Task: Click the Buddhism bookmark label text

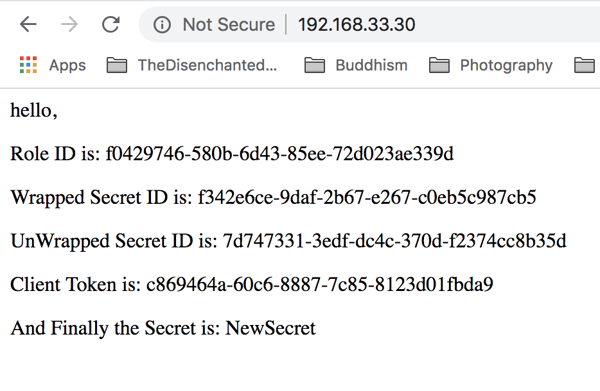Action: pos(372,65)
